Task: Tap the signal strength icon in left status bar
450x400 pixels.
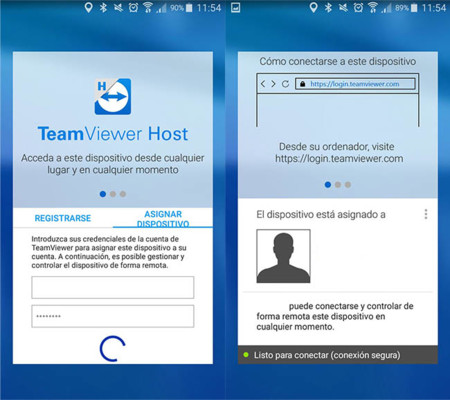Action: 162,8
